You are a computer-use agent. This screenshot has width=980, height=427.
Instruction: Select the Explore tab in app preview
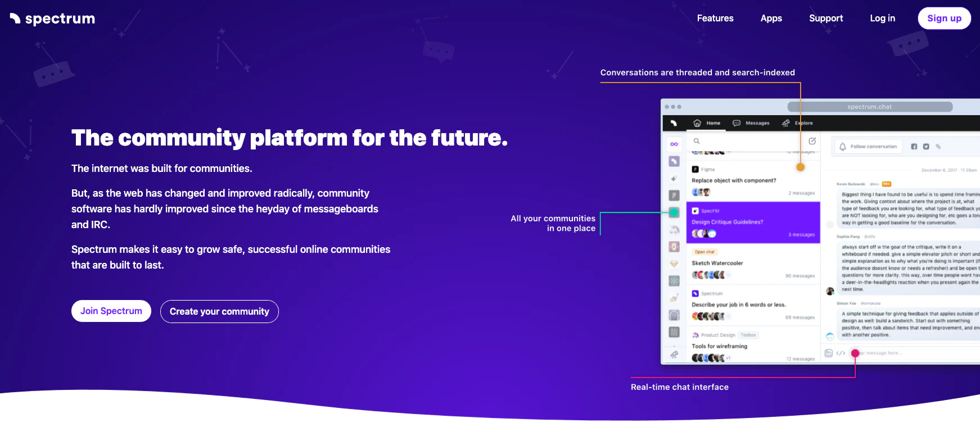click(x=797, y=123)
